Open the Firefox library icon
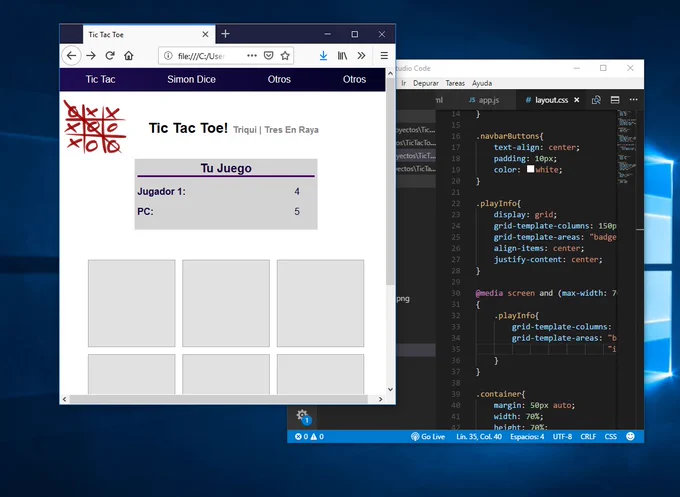Image resolution: width=680 pixels, height=497 pixels. [343, 56]
